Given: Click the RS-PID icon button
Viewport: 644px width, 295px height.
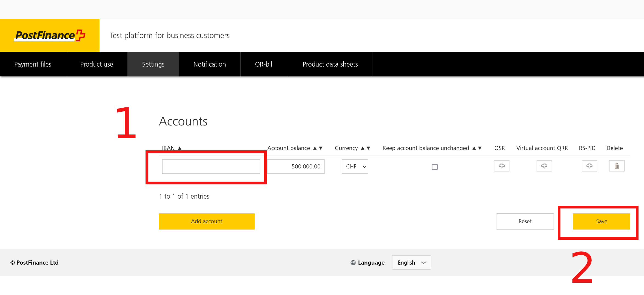Looking at the screenshot, I should point(589,166).
